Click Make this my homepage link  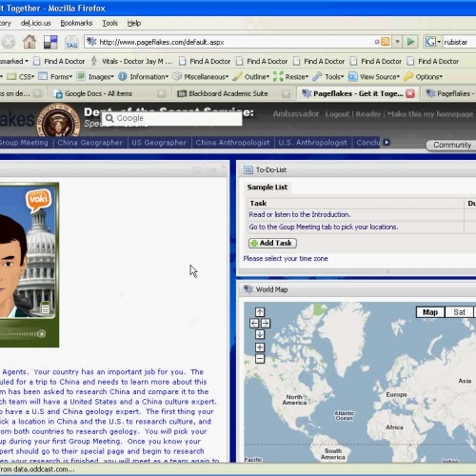pyautogui.click(x=430, y=114)
